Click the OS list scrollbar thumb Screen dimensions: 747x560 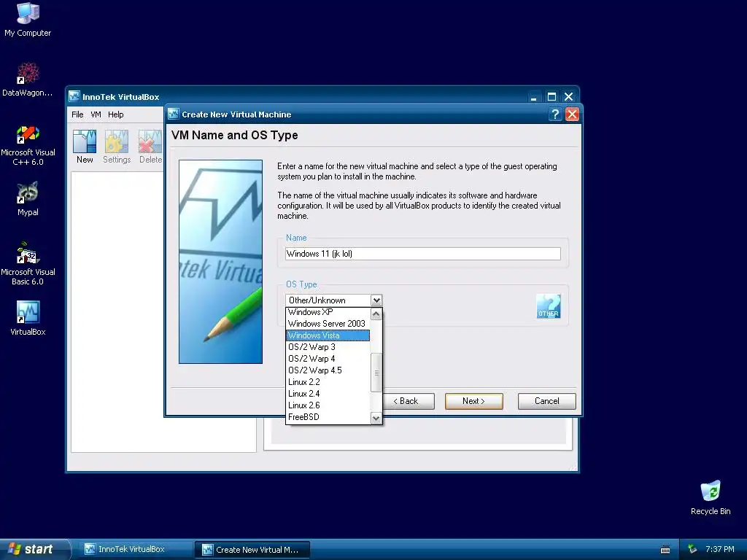[x=376, y=373]
